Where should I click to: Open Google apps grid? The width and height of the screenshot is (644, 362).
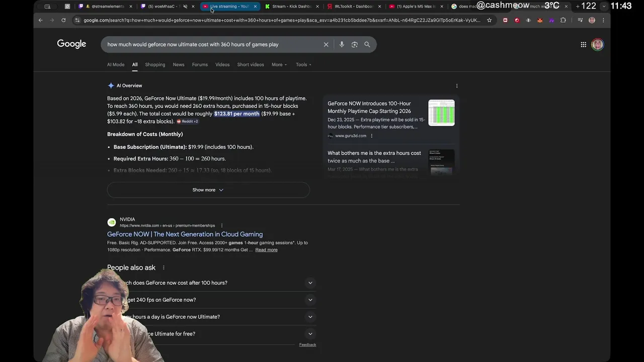(583, 44)
